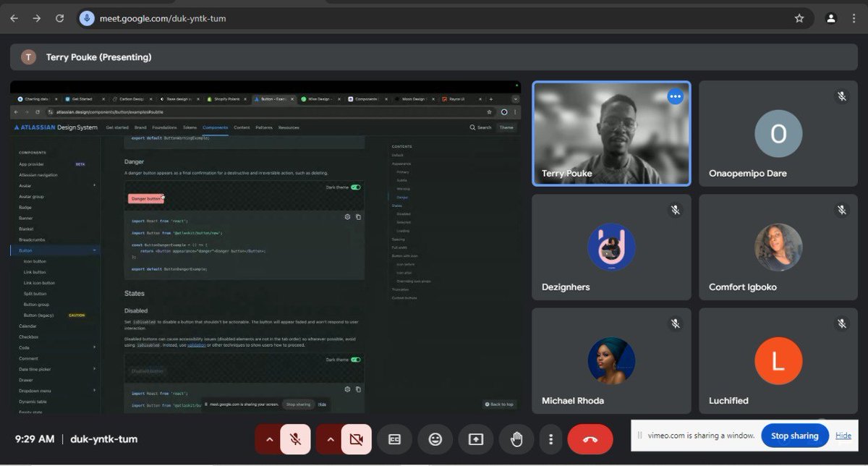Expand Dropdown menu in sidebar
This screenshot has height=466, width=868.
point(95,391)
